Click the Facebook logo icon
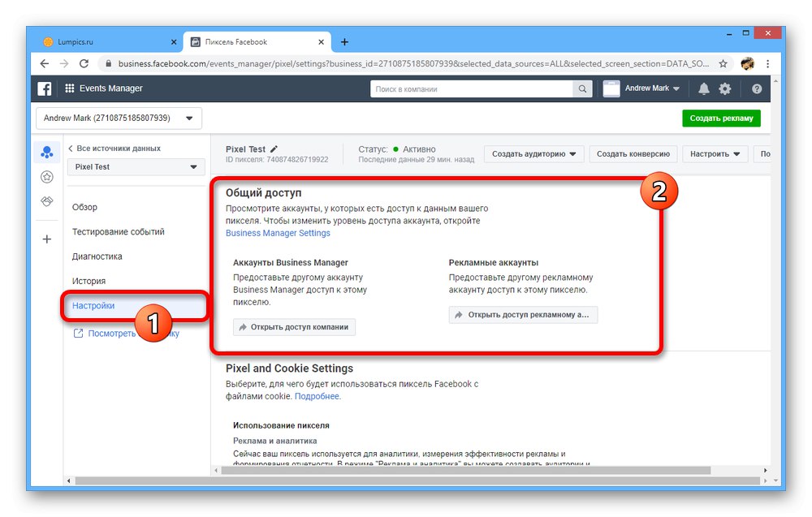 coord(45,88)
